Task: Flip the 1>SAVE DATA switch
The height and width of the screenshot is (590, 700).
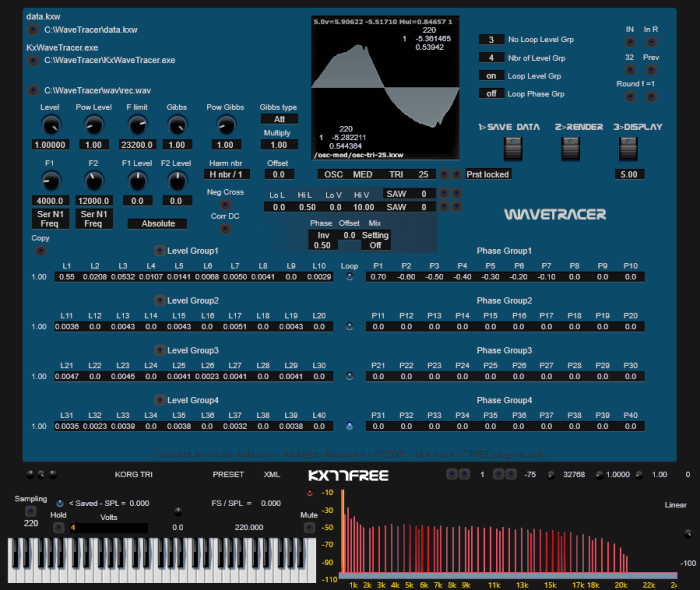Action: pos(513,149)
